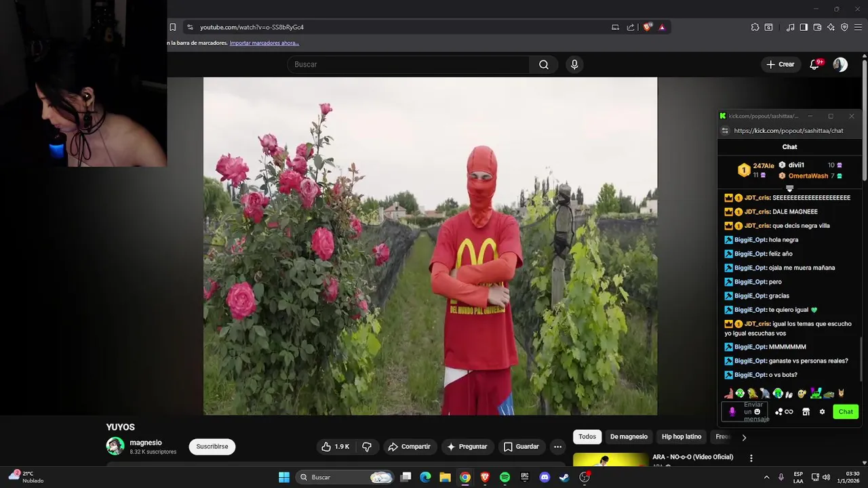This screenshot has width=868, height=488.
Task: Open the browser hamburger main menu
Action: click(858, 27)
